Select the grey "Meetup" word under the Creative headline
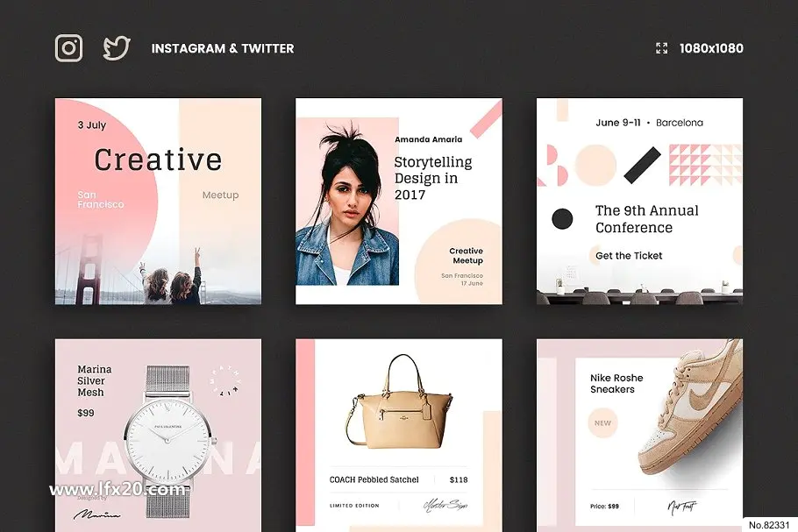 (x=220, y=195)
